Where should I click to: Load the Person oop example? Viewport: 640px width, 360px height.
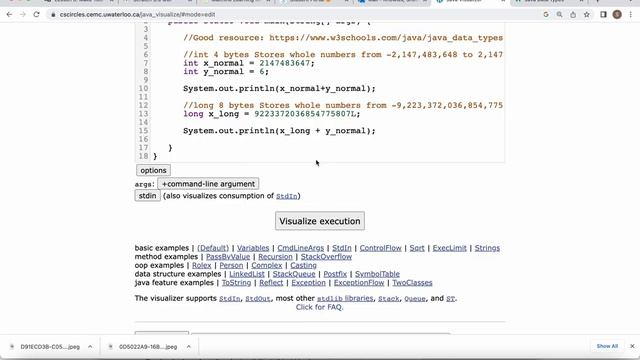pyautogui.click(x=231, y=265)
